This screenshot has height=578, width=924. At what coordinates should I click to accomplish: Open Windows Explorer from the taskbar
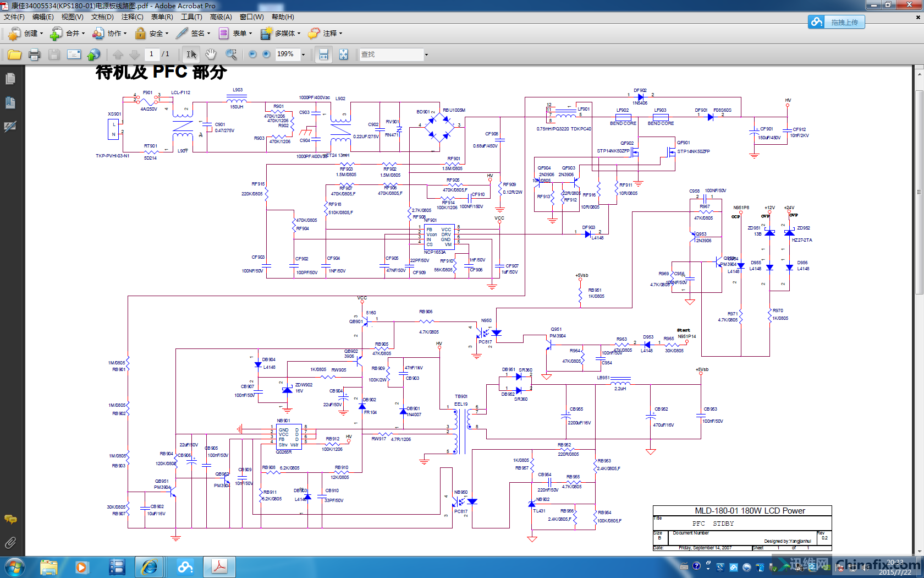48,567
